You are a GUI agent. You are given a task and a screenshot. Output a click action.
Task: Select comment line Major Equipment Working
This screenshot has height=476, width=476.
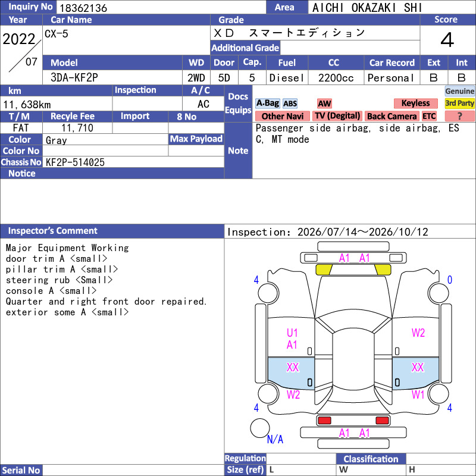[67, 248]
